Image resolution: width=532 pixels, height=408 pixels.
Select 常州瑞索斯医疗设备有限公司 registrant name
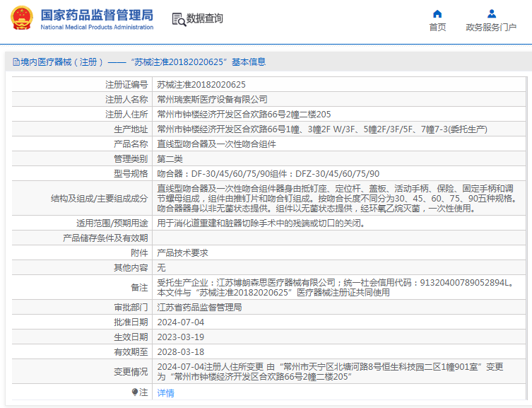click(213, 100)
